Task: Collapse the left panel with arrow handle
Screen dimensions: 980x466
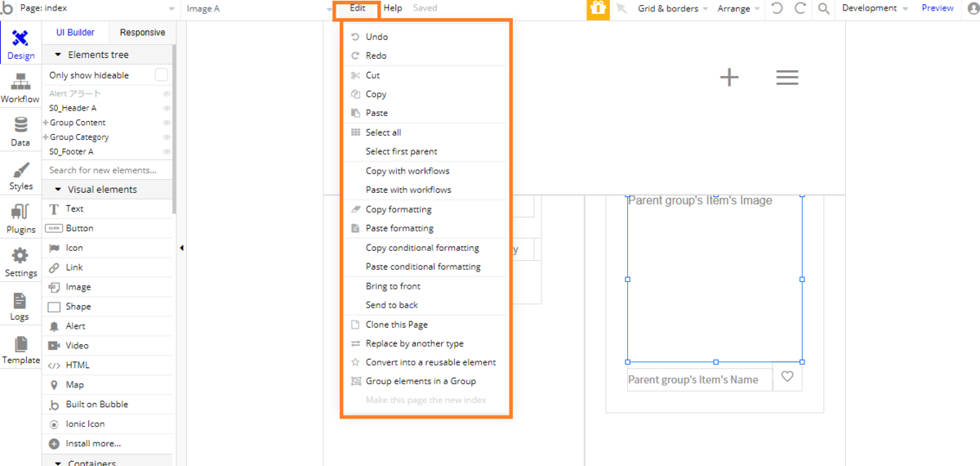Action: pos(180,248)
